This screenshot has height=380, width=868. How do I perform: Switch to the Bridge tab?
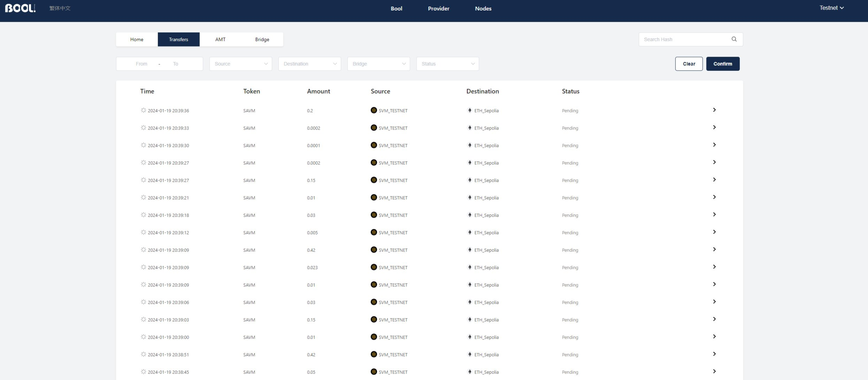[x=262, y=40]
